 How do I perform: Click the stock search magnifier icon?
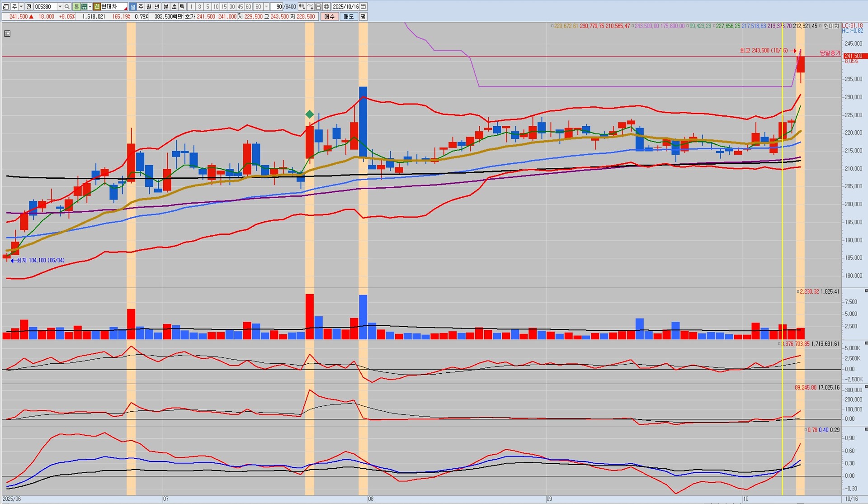pos(67,7)
